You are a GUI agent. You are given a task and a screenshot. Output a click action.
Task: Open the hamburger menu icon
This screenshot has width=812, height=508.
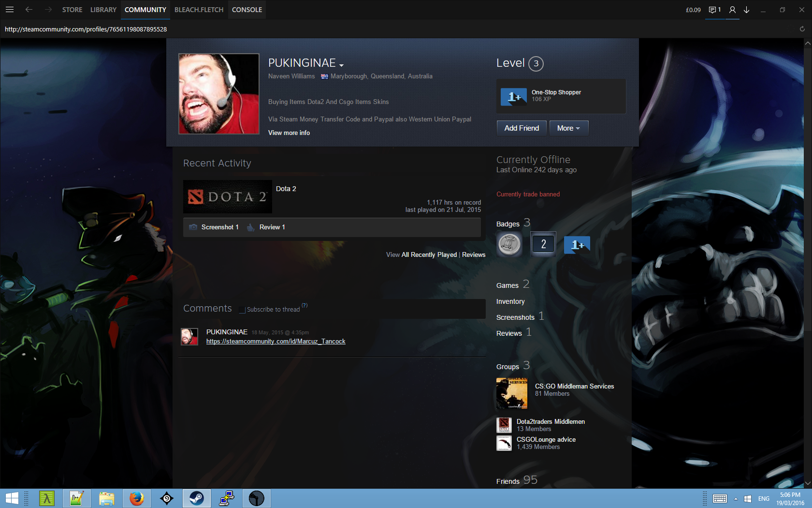[9, 10]
